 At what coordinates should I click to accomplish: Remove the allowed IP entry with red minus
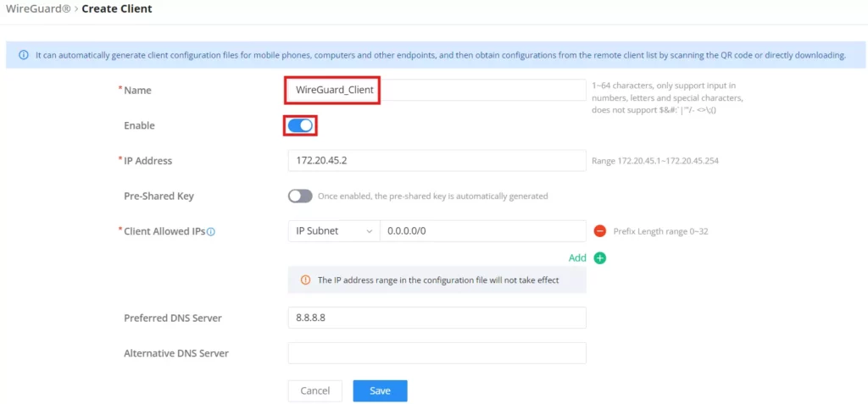click(599, 231)
